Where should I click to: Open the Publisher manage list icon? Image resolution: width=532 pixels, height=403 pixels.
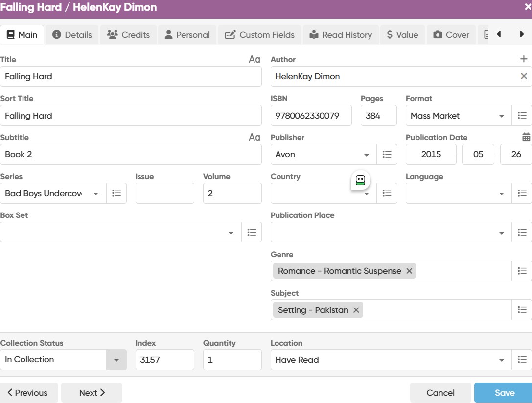pos(387,154)
